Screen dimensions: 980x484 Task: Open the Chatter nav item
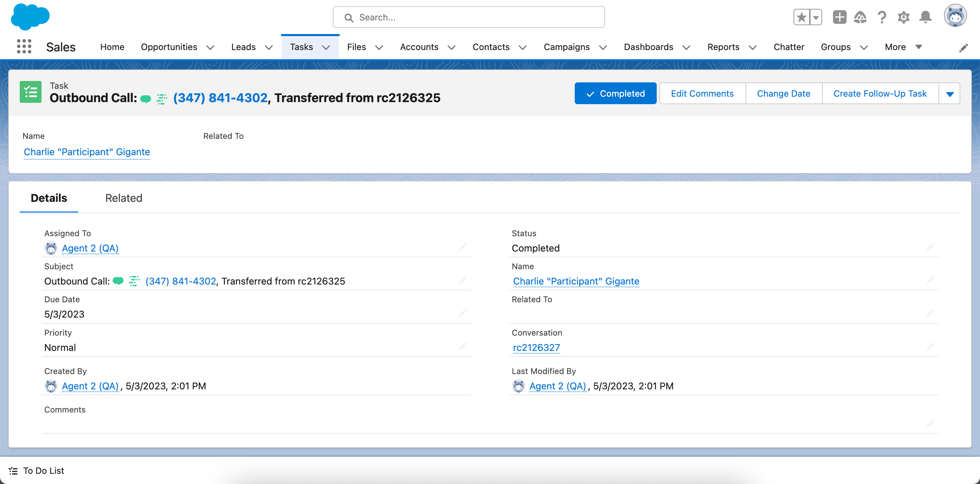tap(789, 47)
